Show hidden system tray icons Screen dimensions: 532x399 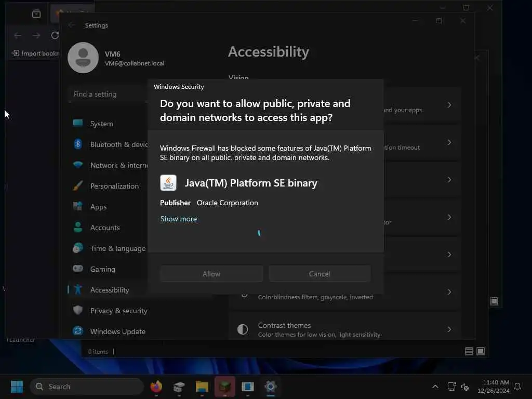click(x=435, y=387)
